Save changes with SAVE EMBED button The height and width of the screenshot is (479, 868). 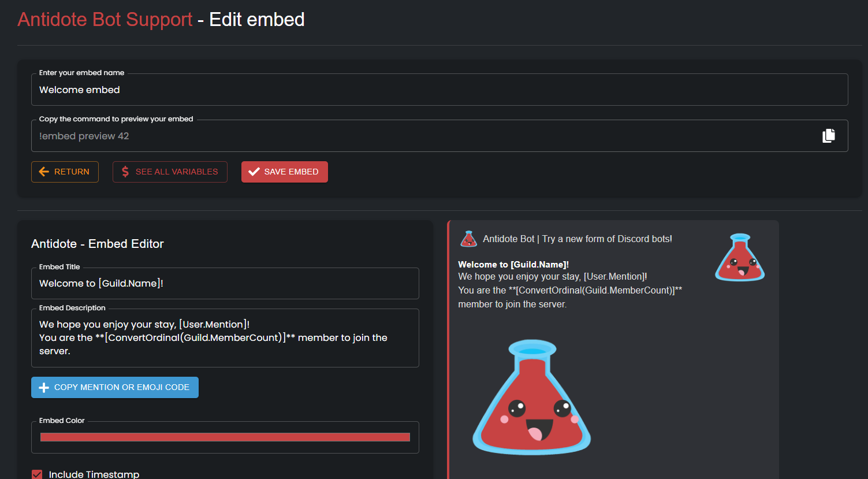pyautogui.click(x=285, y=172)
